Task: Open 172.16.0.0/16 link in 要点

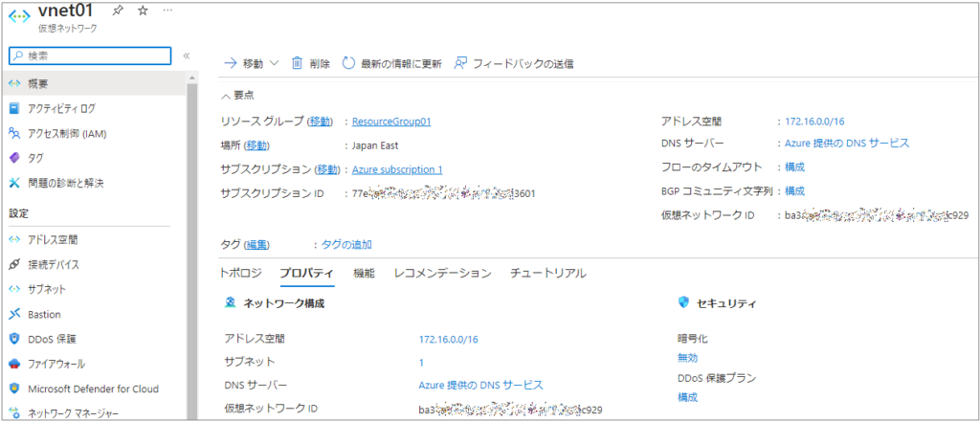Action: 815,122
